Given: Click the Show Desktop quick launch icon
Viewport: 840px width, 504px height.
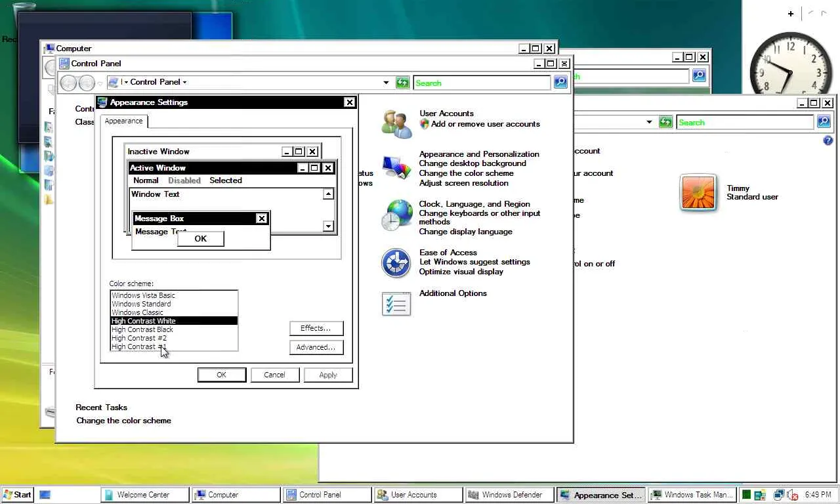Looking at the screenshot, I should (x=45, y=495).
